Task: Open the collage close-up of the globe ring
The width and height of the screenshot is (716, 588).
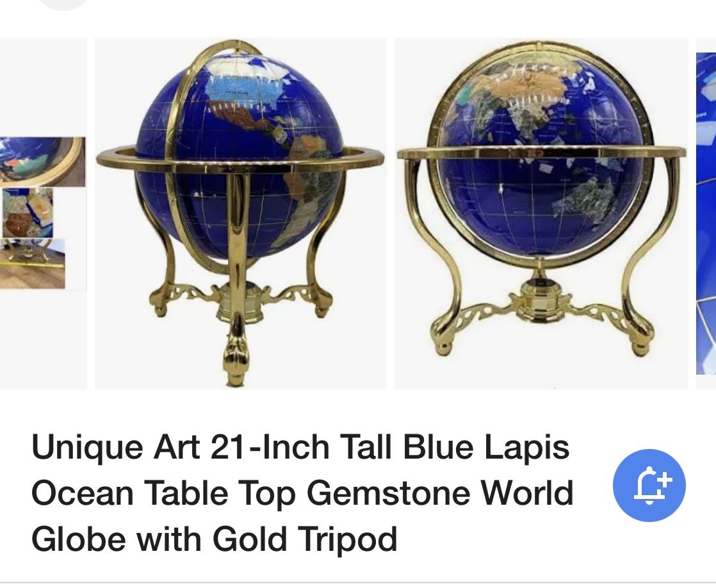Action: point(42,161)
